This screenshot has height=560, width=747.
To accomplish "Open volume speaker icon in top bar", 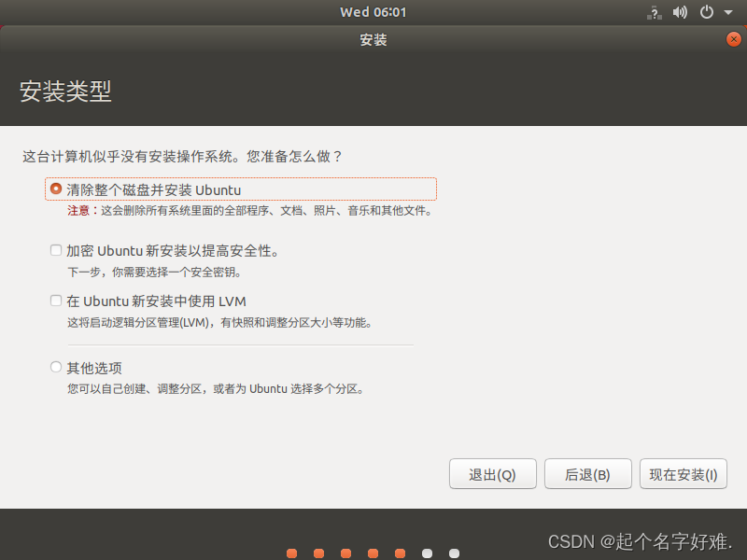I will [x=680, y=12].
